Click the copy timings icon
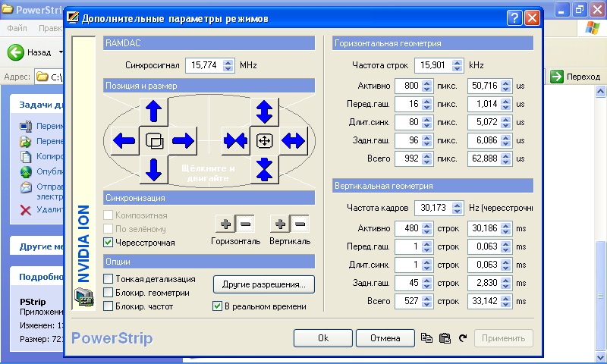The width and height of the screenshot is (607, 364). pos(426,338)
